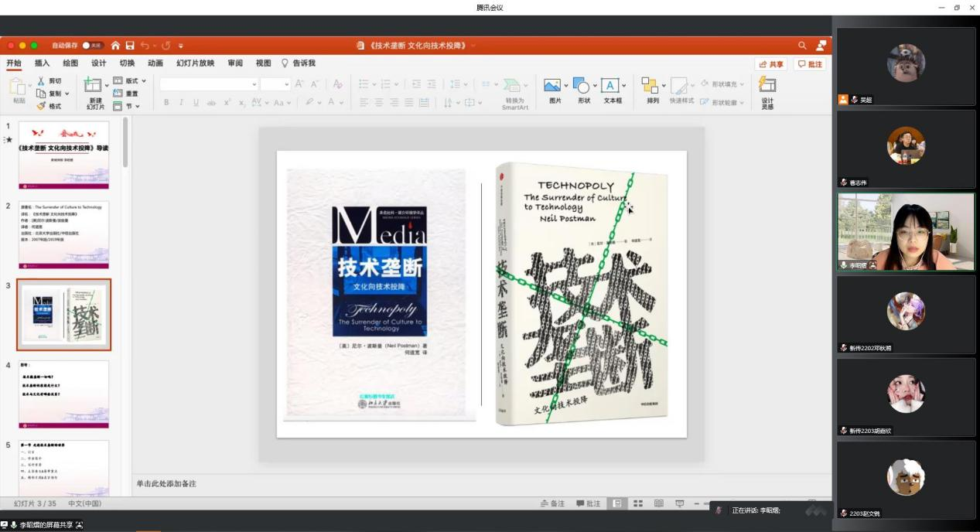This screenshot has height=532, width=980.
Task: Select slide 4 thumbnail in panel
Action: tap(64, 394)
